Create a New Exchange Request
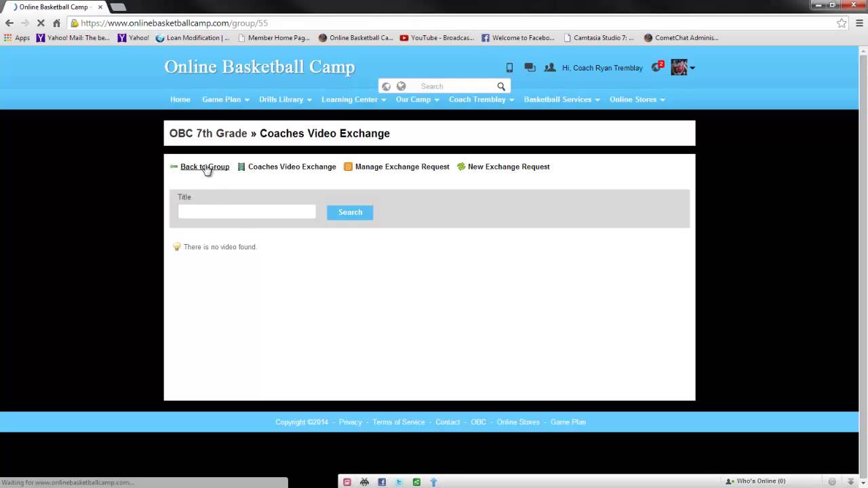868x488 pixels. click(503, 167)
